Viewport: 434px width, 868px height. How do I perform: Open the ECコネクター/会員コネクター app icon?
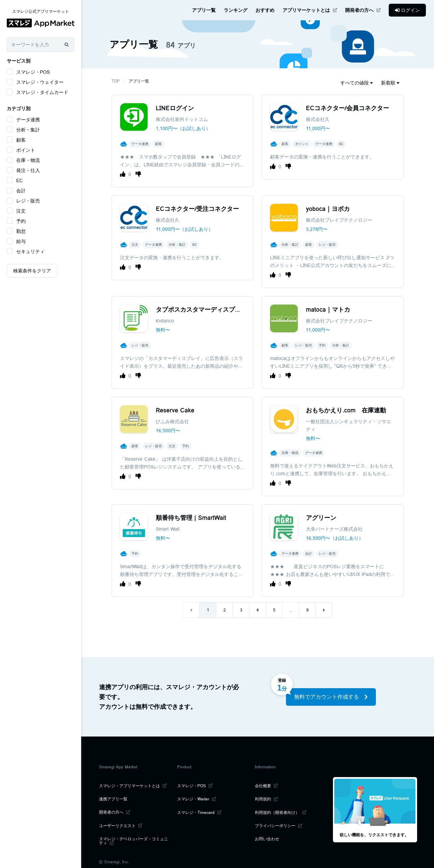(x=284, y=117)
